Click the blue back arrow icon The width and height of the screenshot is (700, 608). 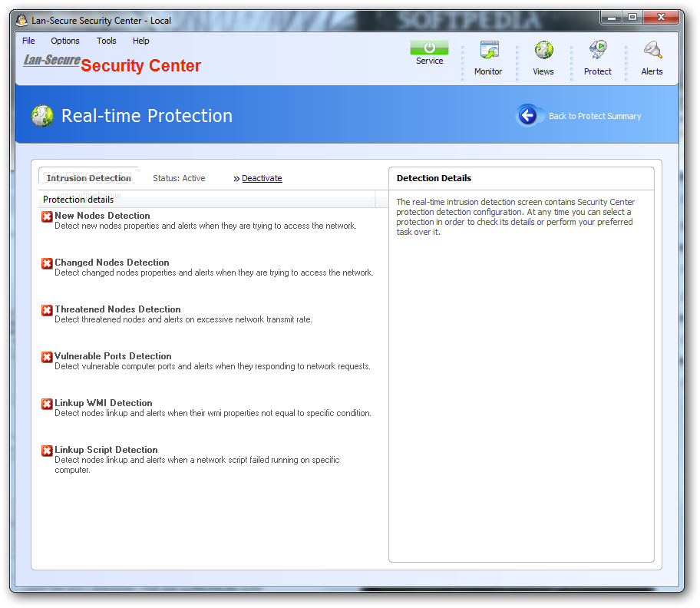click(x=527, y=116)
